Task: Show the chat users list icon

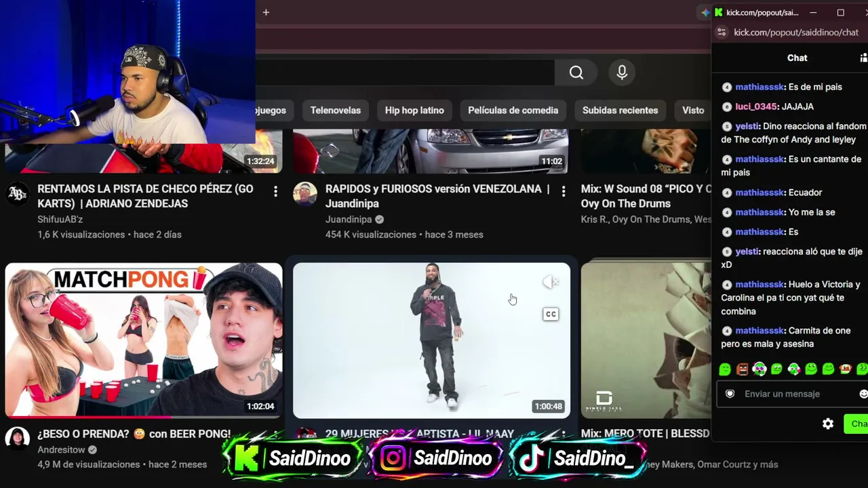Action: point(863,58)
